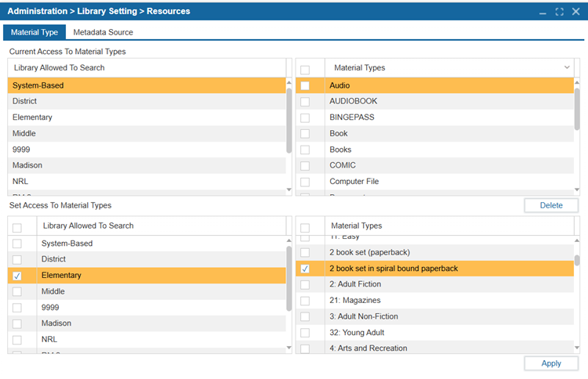Maximize the Resources window

click(560, 12)
